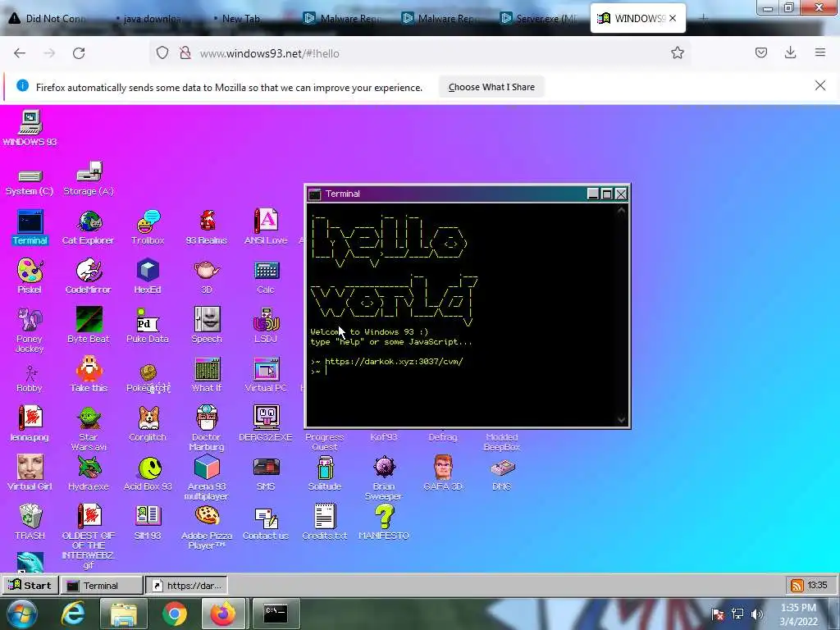Open the Cat Explorer desktop icon

(x=89, y=227)
